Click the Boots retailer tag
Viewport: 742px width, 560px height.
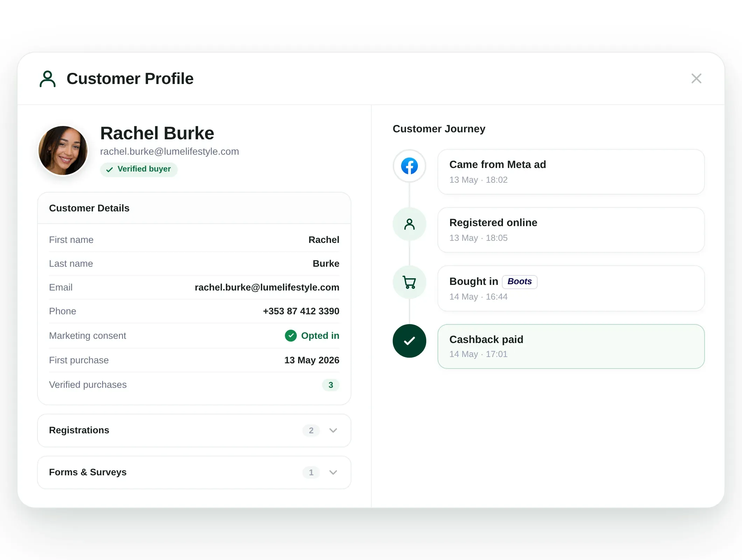pos(519,281)
